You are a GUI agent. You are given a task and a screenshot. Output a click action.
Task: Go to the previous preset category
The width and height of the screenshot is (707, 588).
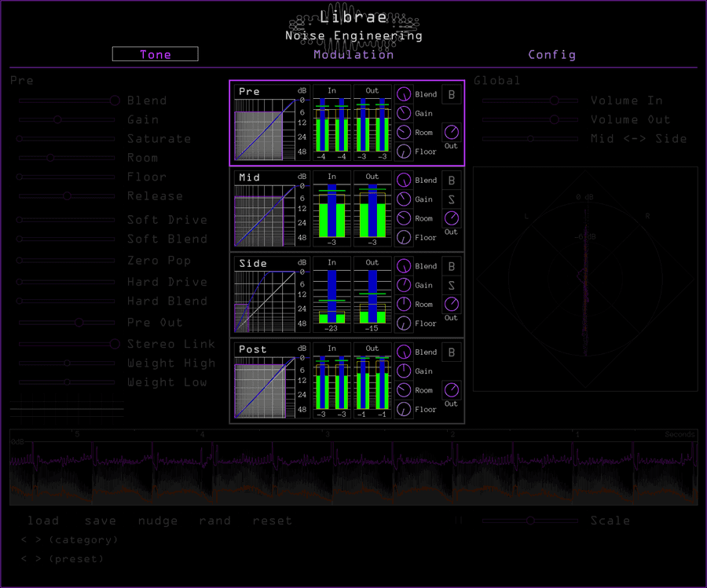(24, 540)
